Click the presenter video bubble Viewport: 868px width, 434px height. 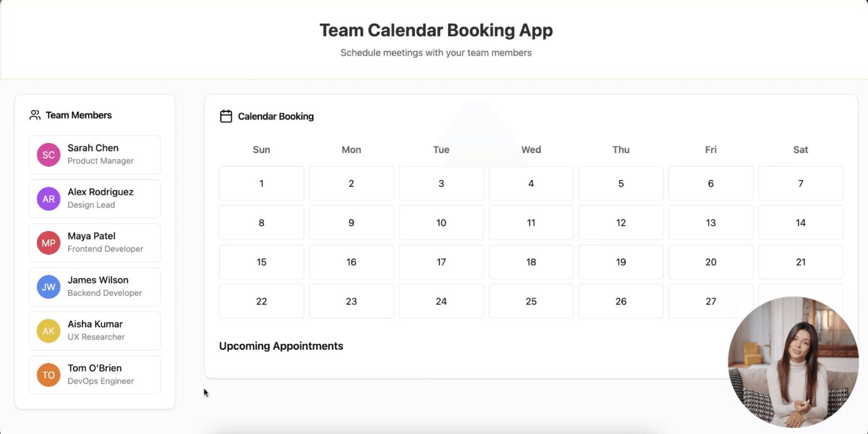[793, 362]
